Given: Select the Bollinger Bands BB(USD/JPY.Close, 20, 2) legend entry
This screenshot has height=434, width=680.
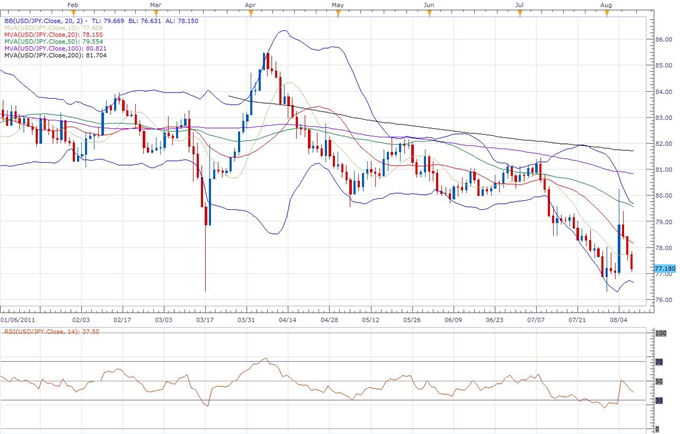Looking at the screenshot, I should [101, 20].
